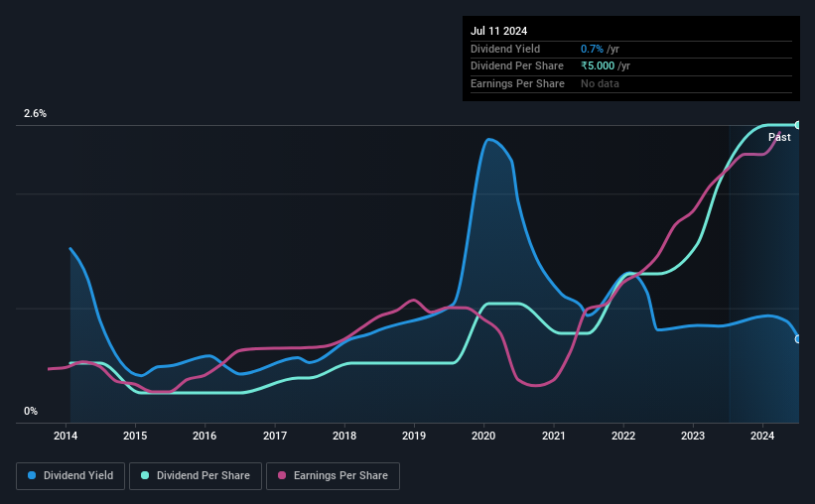Screen dimensions: 815x504
Task: Click the 0% y-axis label
Action: point(31,411)
